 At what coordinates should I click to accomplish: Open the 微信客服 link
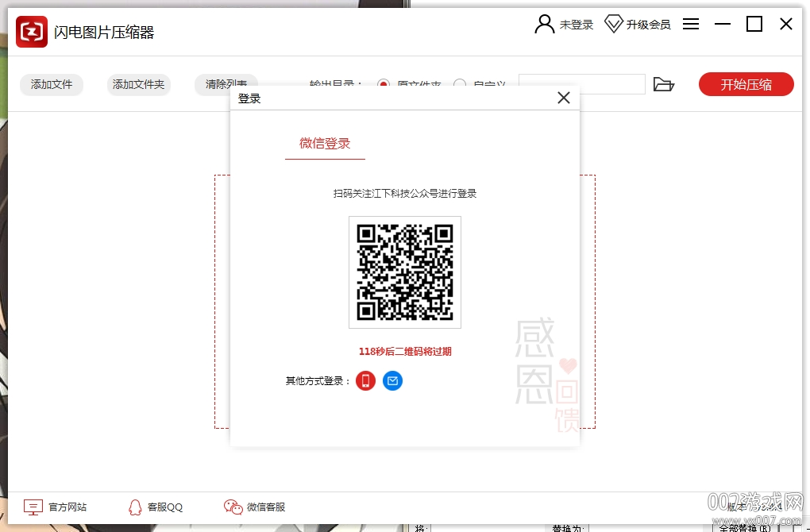pos(266,507)
